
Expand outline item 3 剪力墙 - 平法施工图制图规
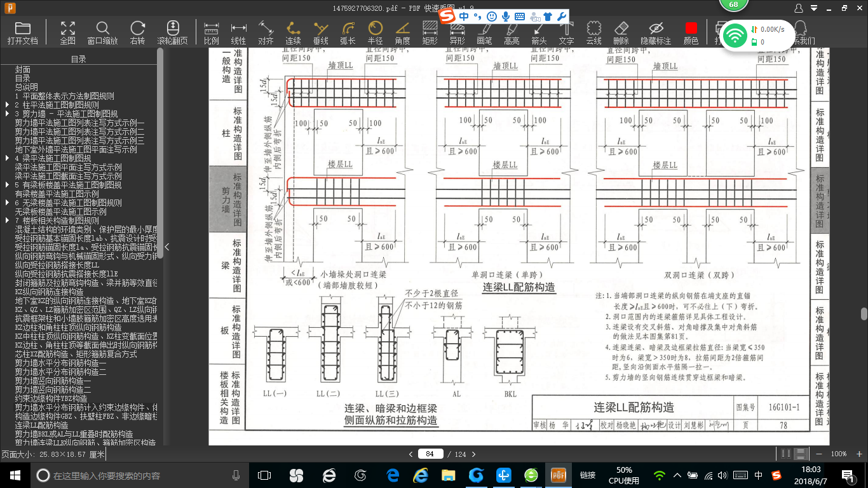tap(7, 114)
